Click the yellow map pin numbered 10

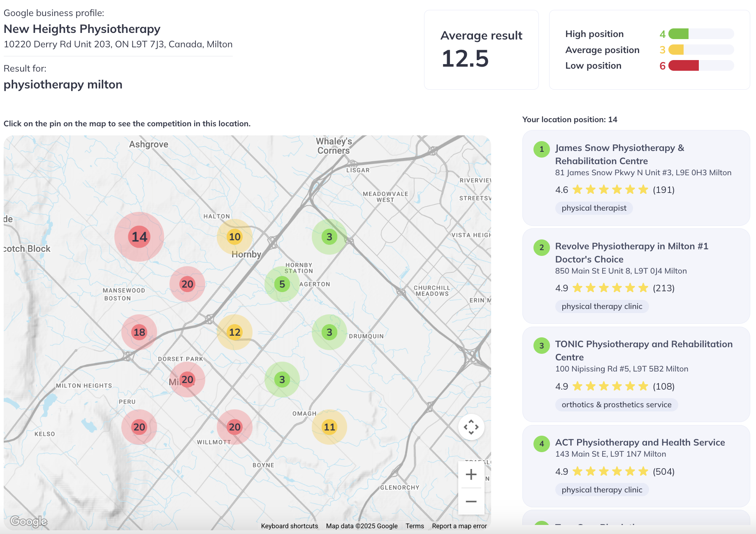234,237
